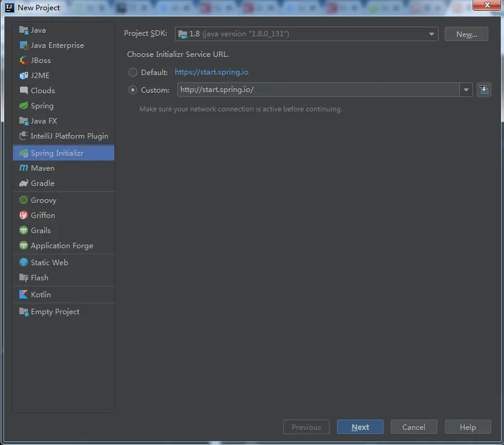Select Groovy list entry
504x445 pixels.
(64, 200)
